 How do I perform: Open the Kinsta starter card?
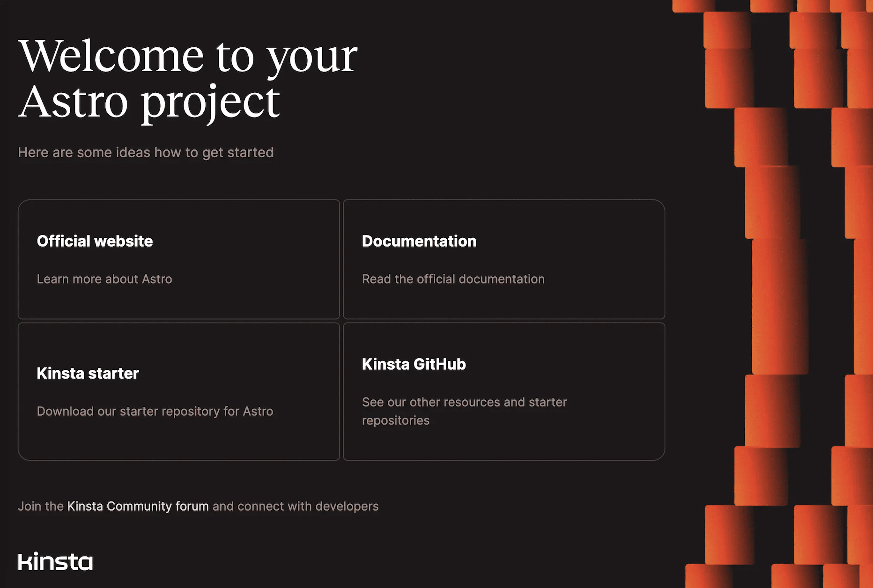[179, 391]
